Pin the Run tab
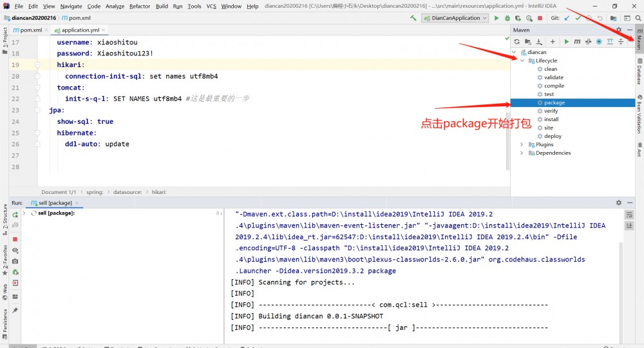The width and height of the screenshot is (644, 348). (x=15, y=310)
